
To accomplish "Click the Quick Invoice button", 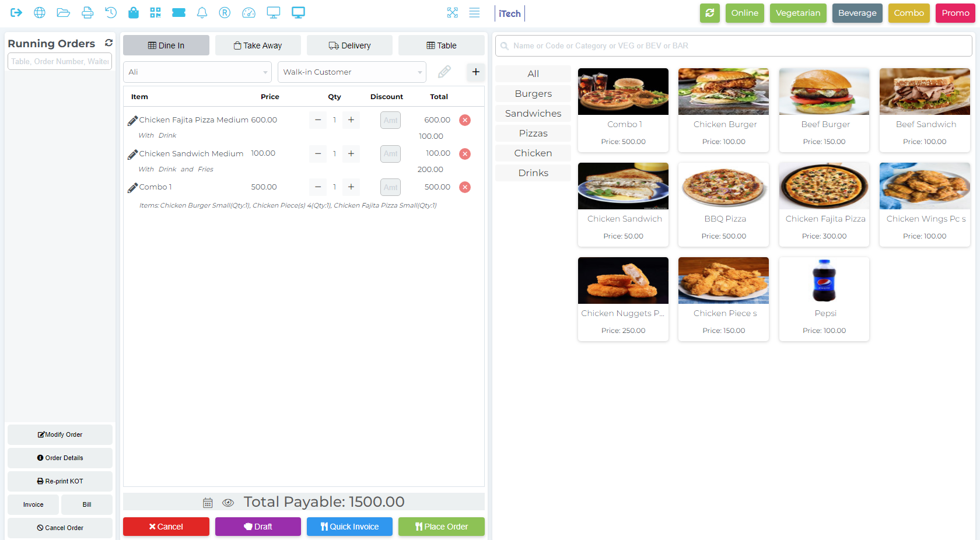I will pos(349,527).
